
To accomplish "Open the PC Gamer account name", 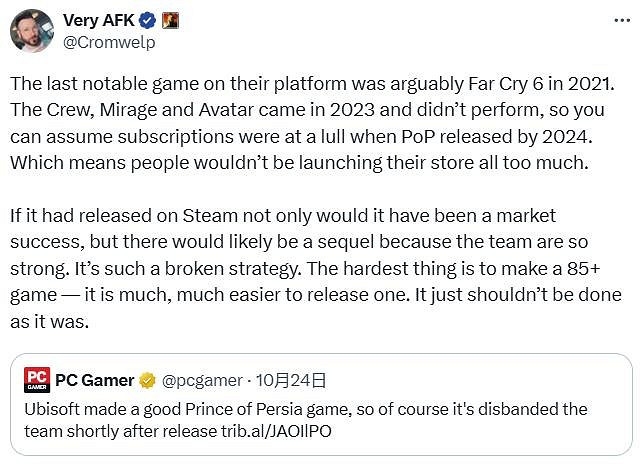I will coord(95,380).
